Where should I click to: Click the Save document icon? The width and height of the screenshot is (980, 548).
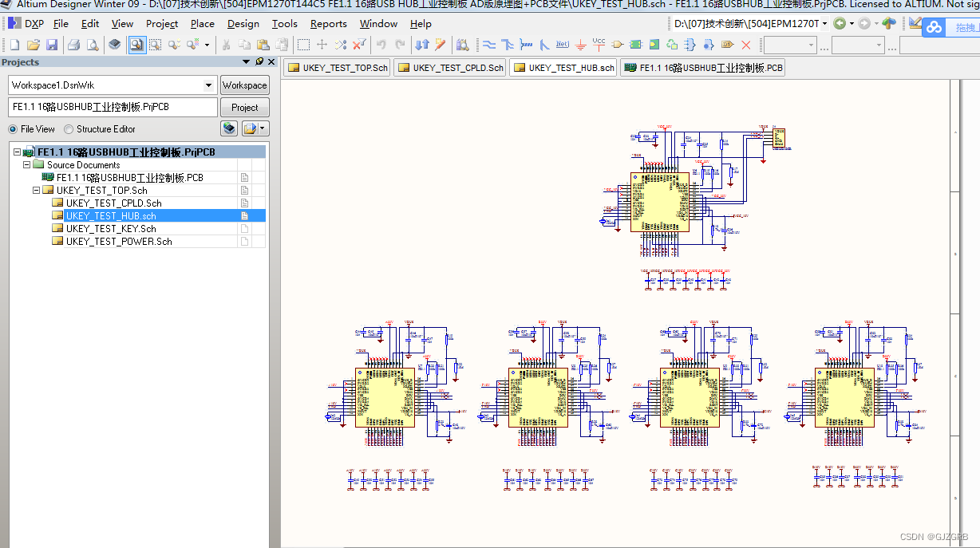51,45
